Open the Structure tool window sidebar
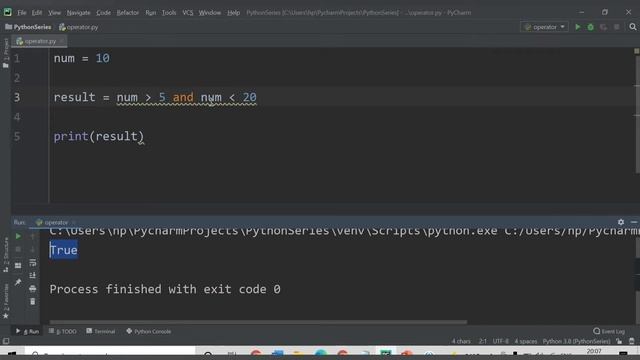This screenshot has width=640, height=360. [x=5, y=255]
